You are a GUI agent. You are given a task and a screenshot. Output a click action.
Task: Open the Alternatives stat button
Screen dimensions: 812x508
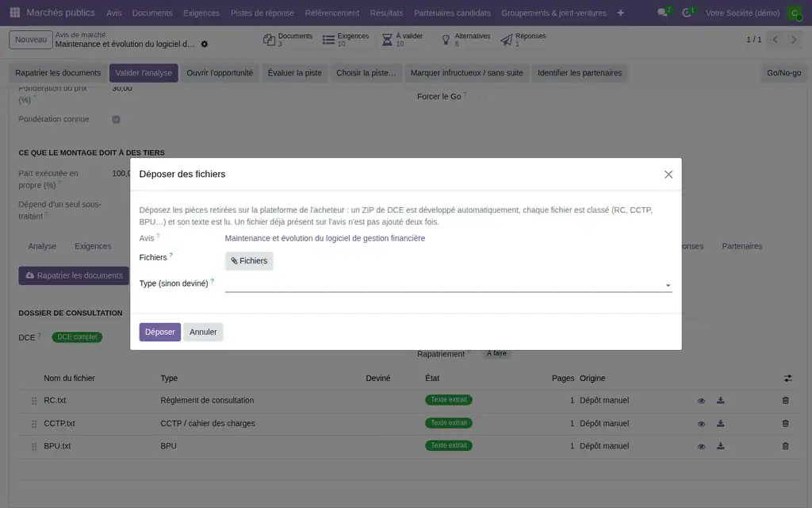pyautogui.click(x=465, y=40)
